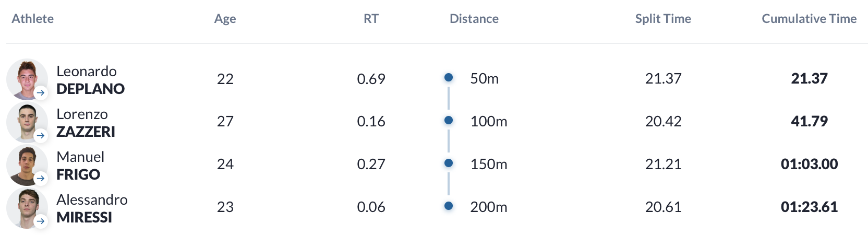Click the Cumulative Time column header
Image resolution: width=868 pixels, height=235 pixels.
[x=809, y=19]
